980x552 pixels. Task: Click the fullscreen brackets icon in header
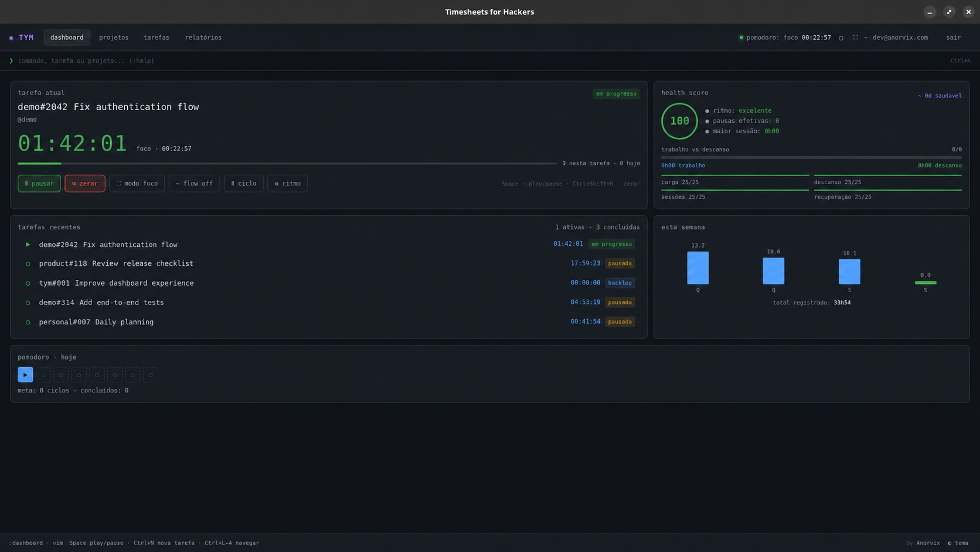tap(855, 38)
